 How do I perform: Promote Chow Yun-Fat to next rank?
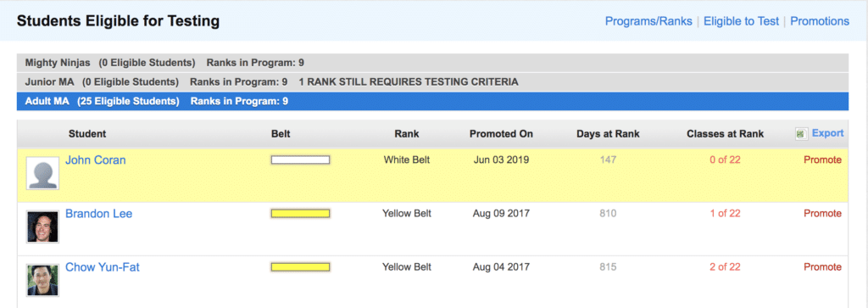(x=822, y=267)
